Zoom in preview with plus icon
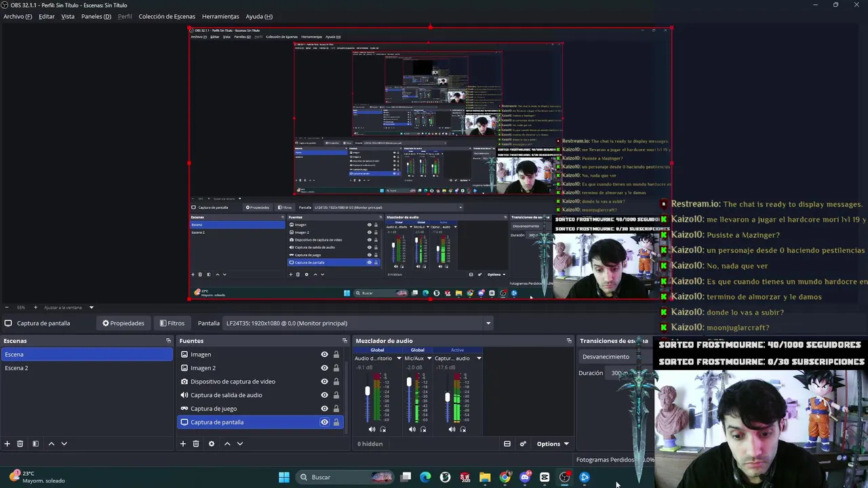This screenshot has height=488, width=868. [35, 307]
